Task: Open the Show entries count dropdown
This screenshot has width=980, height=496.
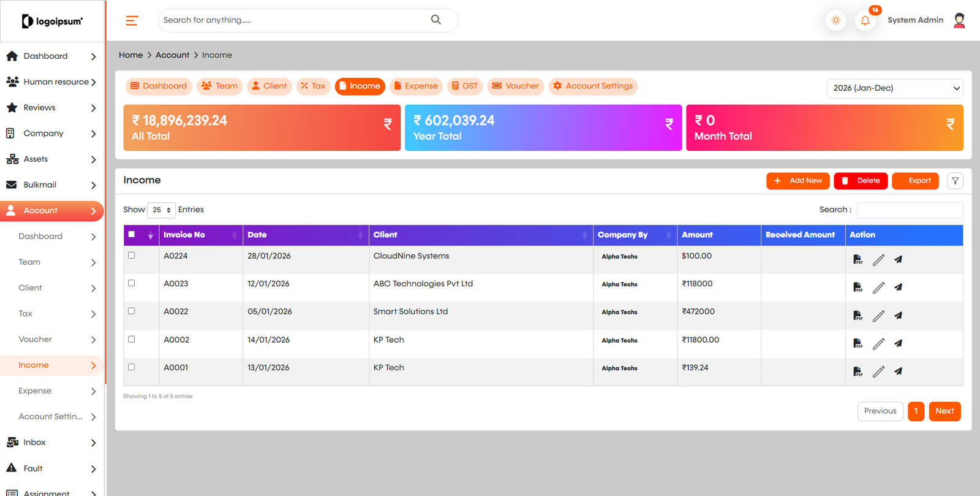Action: pos(161,210)
